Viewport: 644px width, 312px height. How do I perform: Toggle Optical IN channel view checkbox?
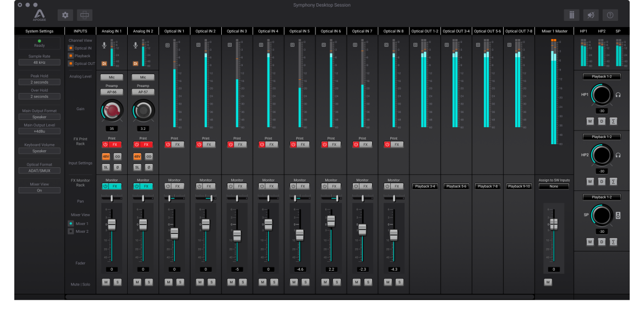point(70,48)
